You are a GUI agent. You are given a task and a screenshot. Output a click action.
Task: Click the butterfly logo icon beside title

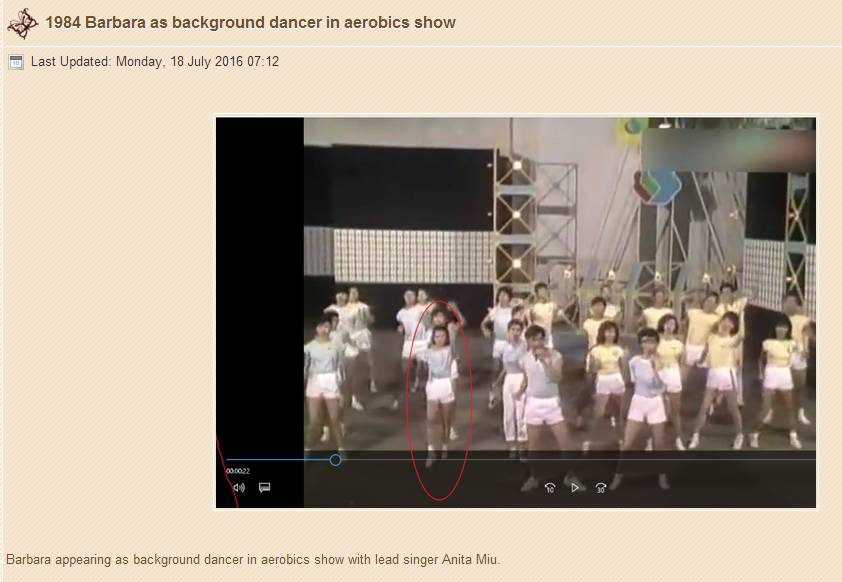coord(22,24)
